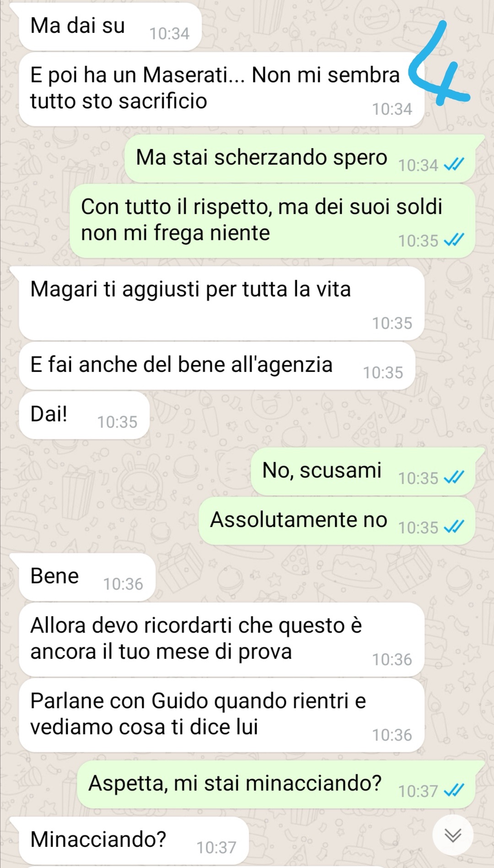The image size is (494, 868).
Task: Tap the blue handwritten number 4 annotation
Action: (x=439, y=64)
